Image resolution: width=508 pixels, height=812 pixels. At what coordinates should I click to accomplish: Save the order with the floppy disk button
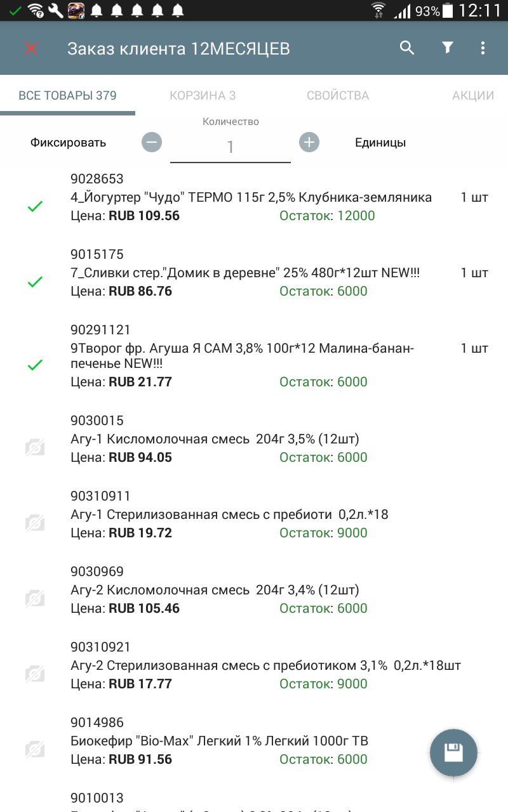coord(453,753)
